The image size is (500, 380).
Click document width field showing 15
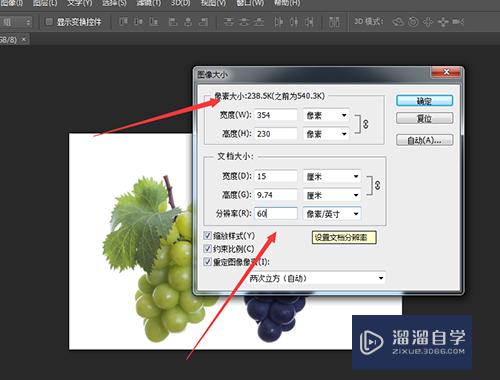(276, 176)
